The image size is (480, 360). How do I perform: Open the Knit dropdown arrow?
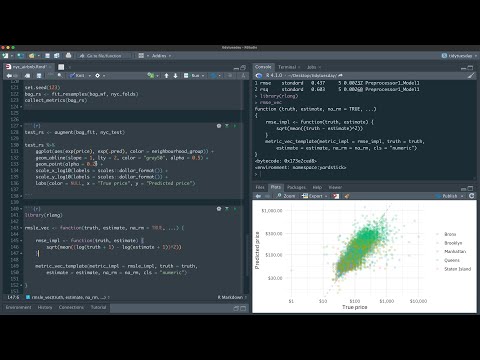(89, 76)
